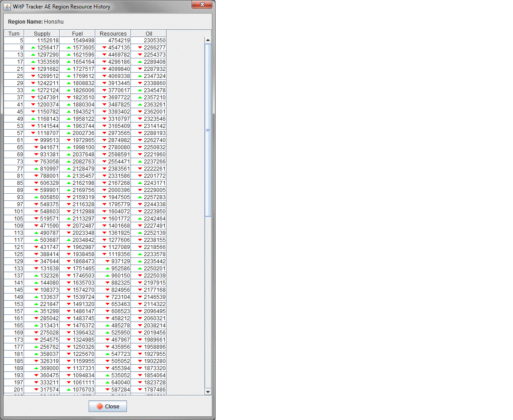The width and height of the screenshot is (513, 420).
Task: Click Resources cell 640040
Action: pyautogui.click(x=113, y=383)
